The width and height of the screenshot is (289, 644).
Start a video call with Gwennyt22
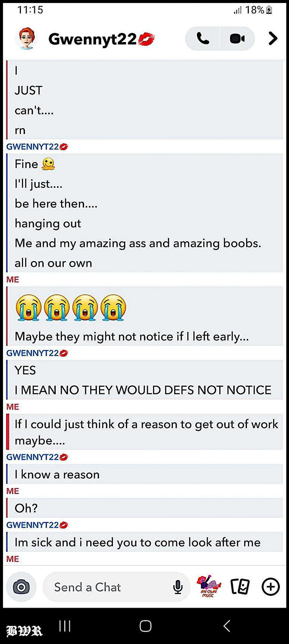[237, 39]
